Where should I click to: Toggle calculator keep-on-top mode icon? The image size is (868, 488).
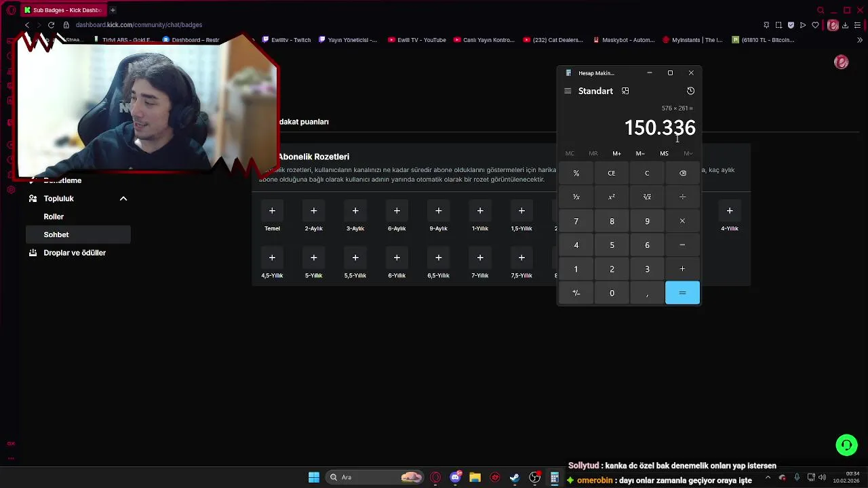[625, 91]
